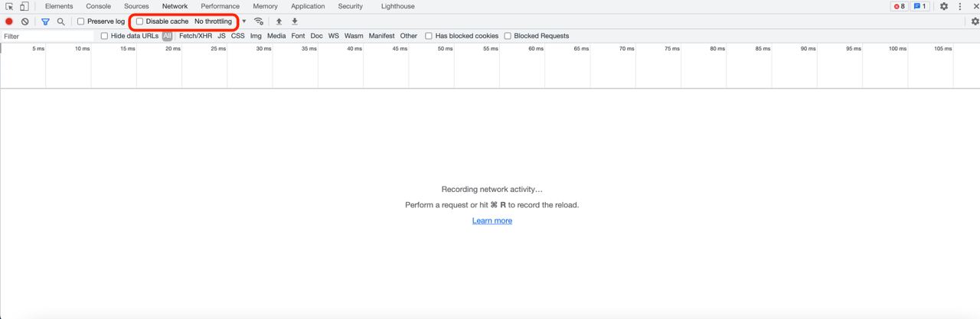Enable the Preserve log checkbox

tap(81, 21)
